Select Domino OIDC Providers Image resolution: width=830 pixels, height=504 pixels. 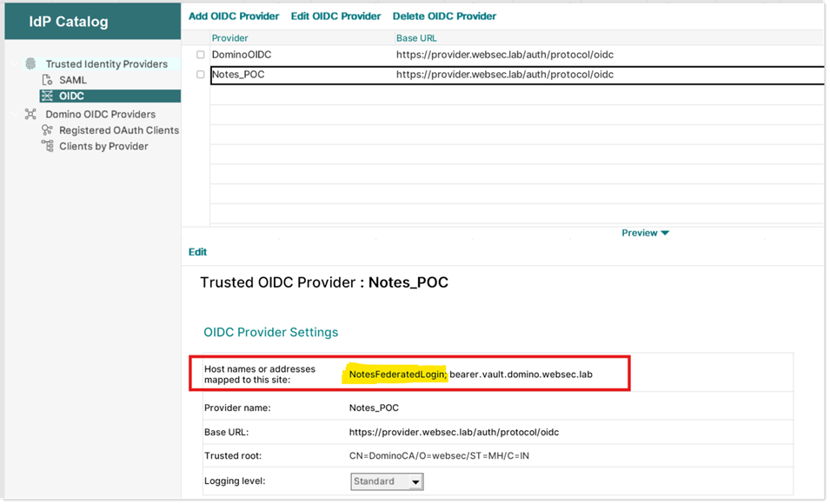click(x=100, y=115)
